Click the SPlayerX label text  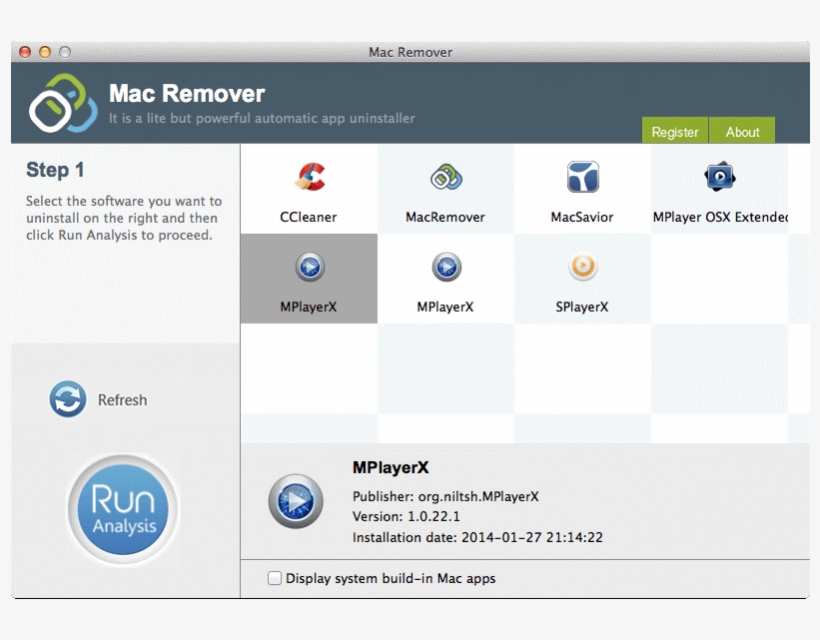pos(582,307)
